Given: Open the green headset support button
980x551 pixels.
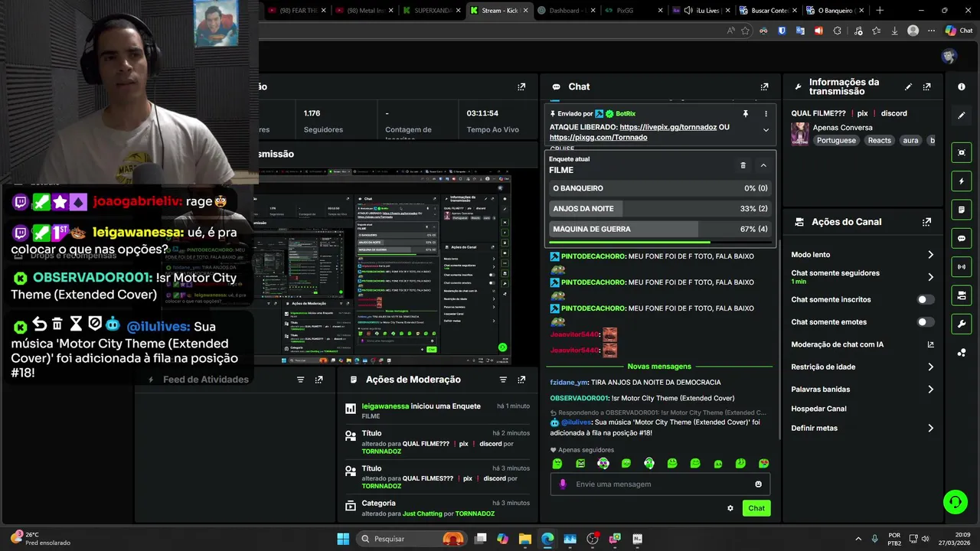Looking at the screenshot, I should [x=955, y=502].
